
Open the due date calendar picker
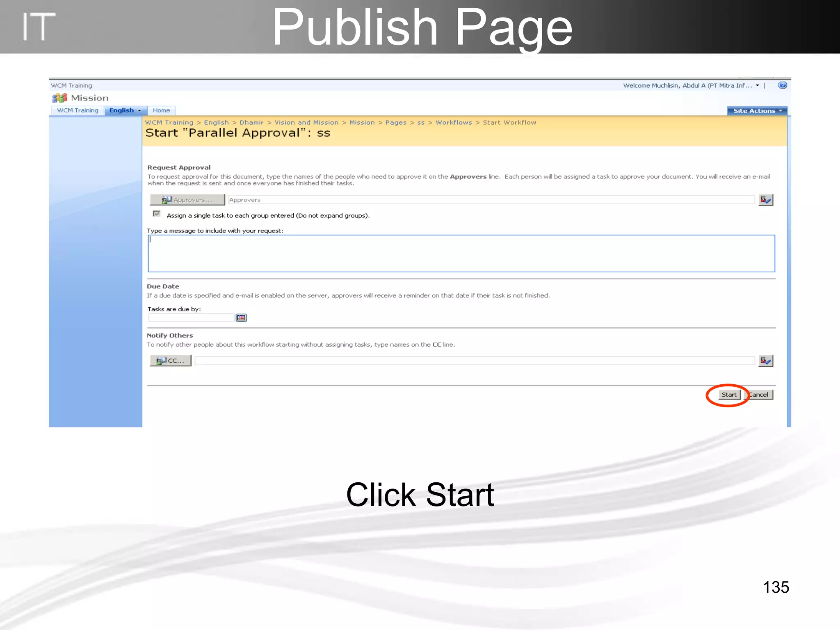pyautogui.click(x=241, y=318)
